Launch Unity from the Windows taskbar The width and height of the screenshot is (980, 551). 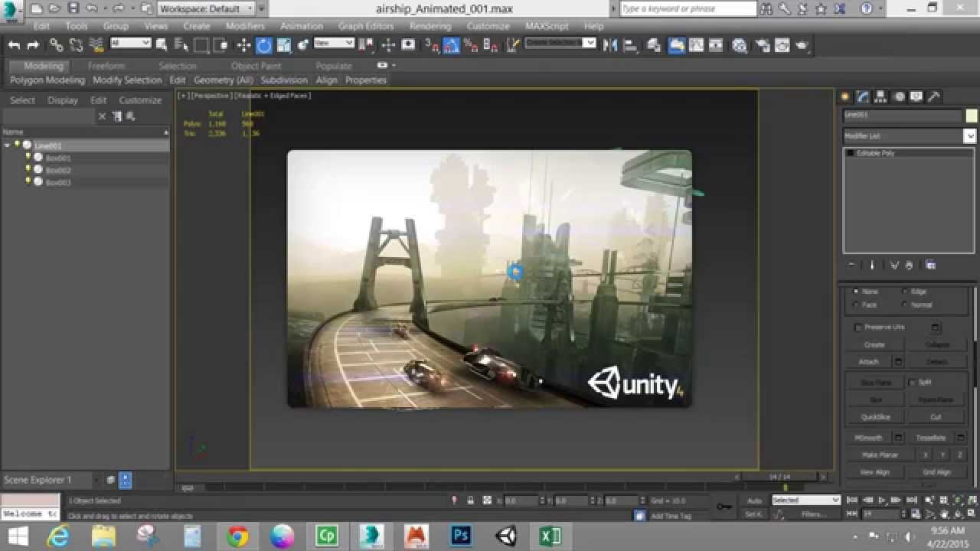coord(505,536)
